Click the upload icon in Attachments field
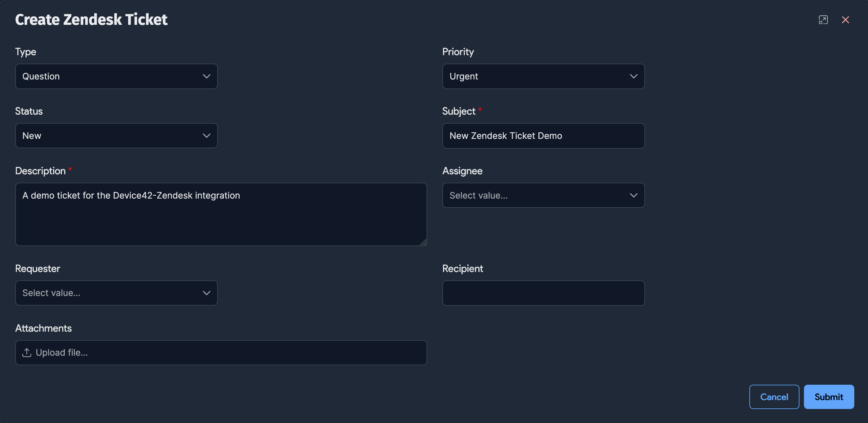868x423 pixels. coord(27,352)
